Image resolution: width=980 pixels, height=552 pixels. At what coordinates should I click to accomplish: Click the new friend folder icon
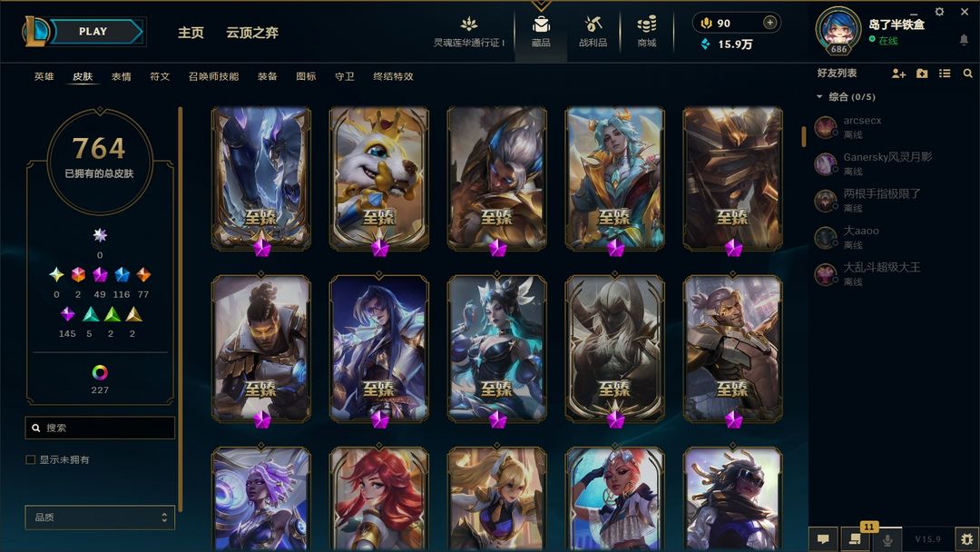(x=922, y=74)
